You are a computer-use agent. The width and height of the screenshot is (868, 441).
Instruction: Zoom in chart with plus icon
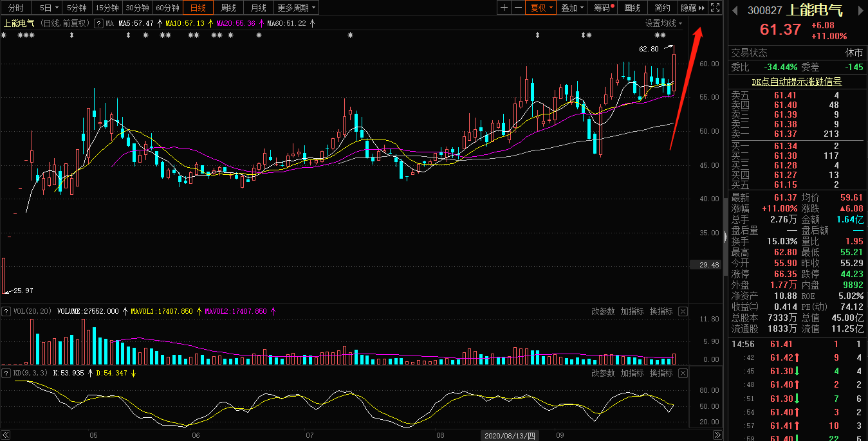(504, 8)
